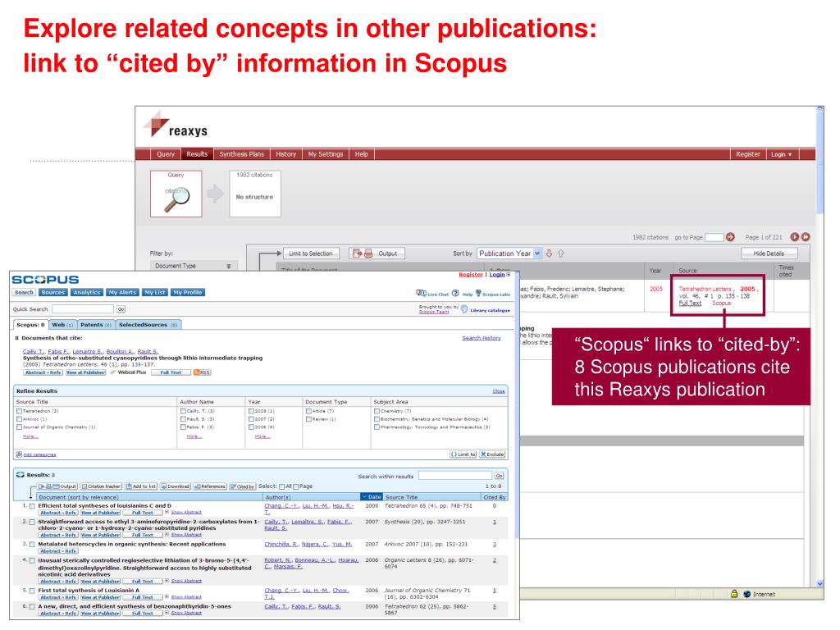Click the Limit to button in Refine Results
Viewport: 840px width, 630px height.
(x=463, y=454)
